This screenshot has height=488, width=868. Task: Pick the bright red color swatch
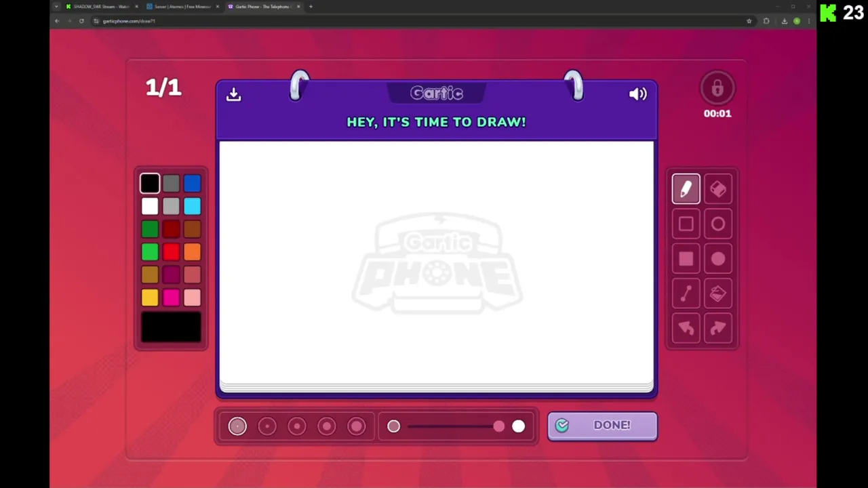(171, 252)
